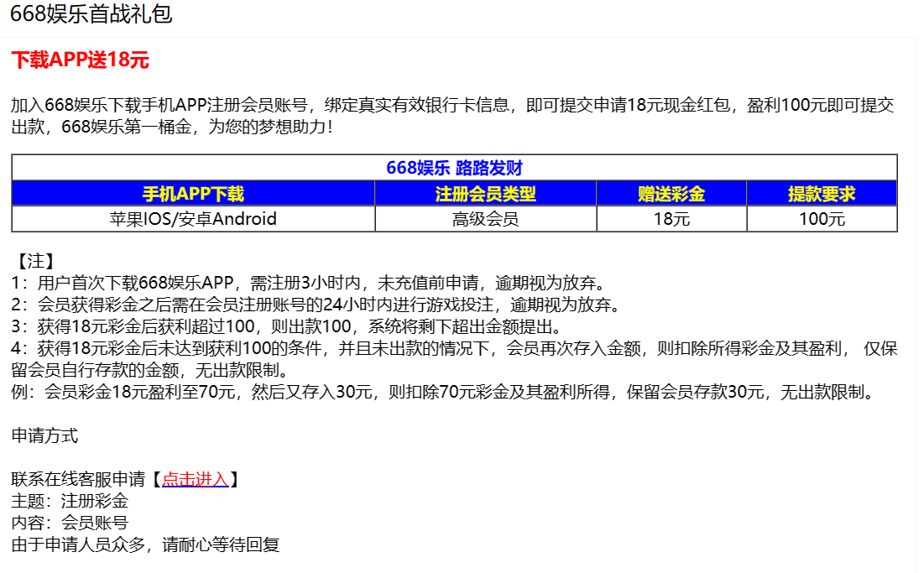Select the 注册会员类型 column header
The image size is (924, 573).
tap(485, 194)
